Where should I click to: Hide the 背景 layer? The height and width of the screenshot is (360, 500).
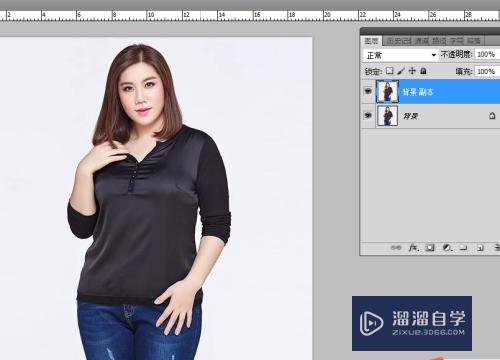(368, 115)
